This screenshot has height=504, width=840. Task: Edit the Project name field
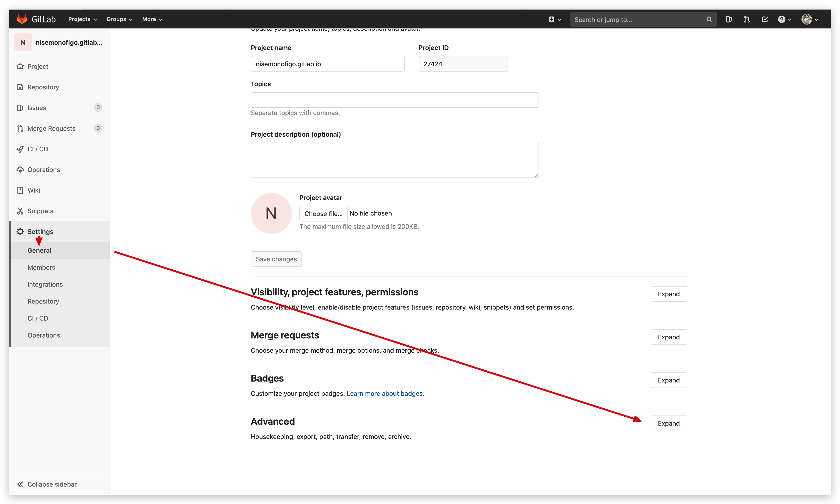coord(328,64)
